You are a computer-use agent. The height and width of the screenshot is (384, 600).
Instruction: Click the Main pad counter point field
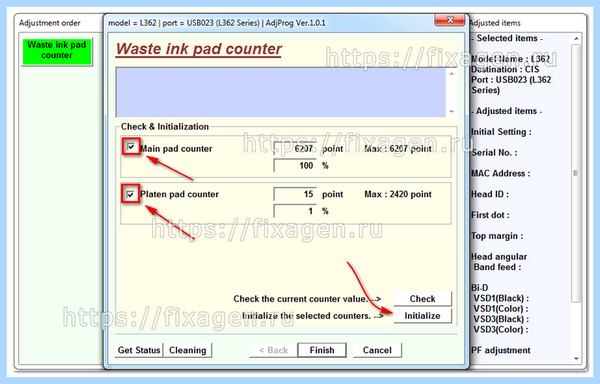tap(295, 148)
